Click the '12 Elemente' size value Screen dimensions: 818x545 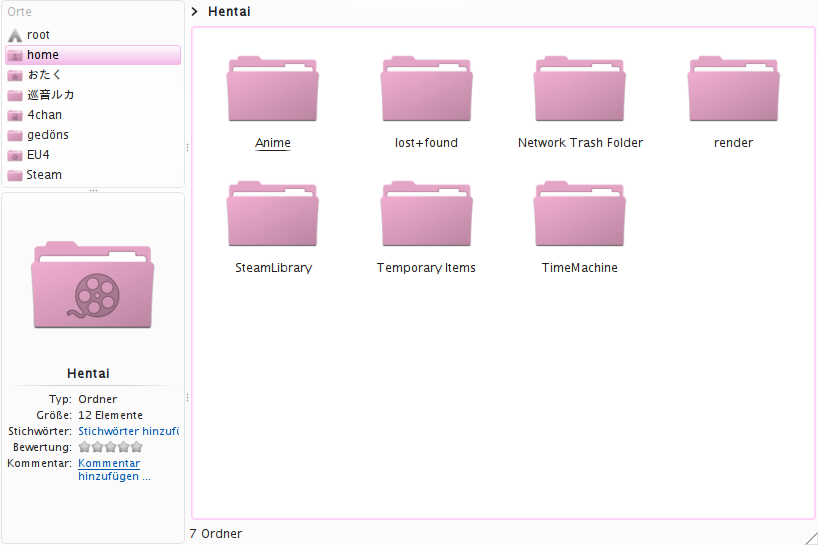point(111,415)
